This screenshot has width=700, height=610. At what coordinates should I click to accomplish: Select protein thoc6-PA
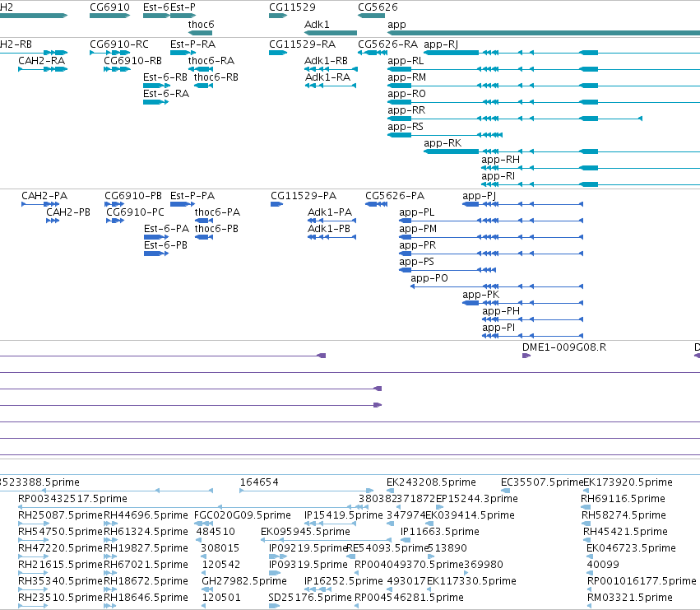click(x=217, y=212)
